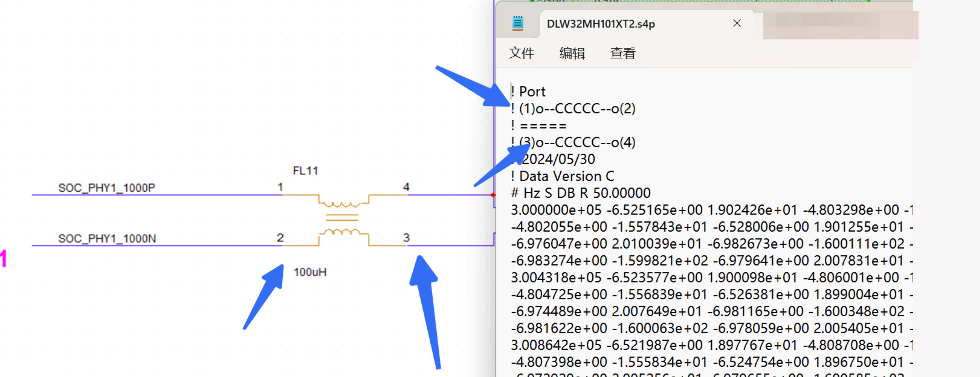The image size is (980, 377).
Task: Open the 查看 menu
Action: pyautogui.click(x=623, y=53)
